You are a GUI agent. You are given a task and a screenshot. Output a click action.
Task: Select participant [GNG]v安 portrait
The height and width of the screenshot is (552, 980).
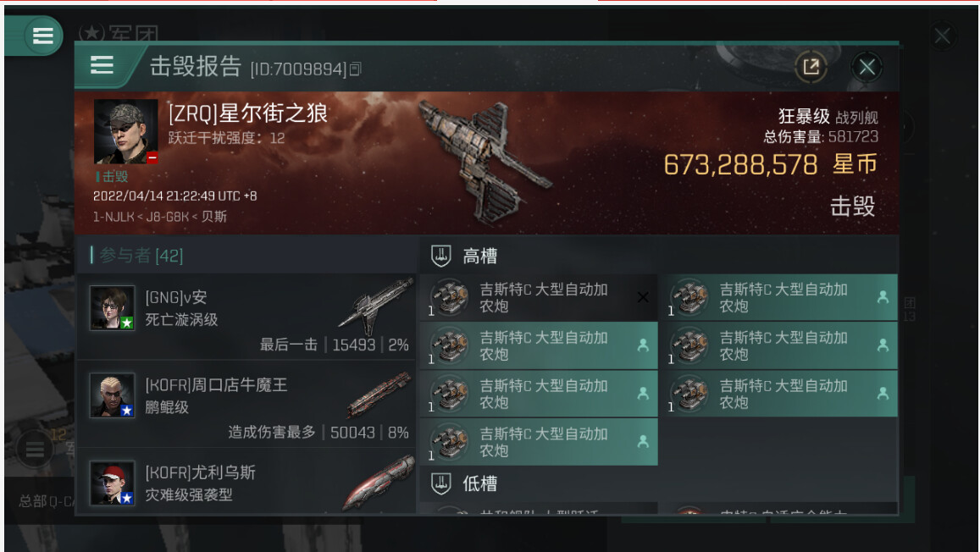[112, 308]
